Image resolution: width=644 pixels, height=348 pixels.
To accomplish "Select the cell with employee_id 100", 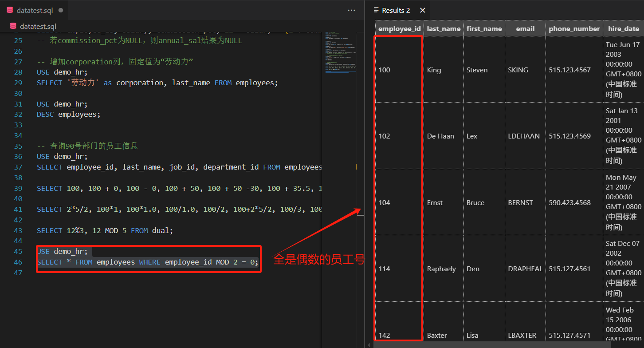I will point(400,70).
